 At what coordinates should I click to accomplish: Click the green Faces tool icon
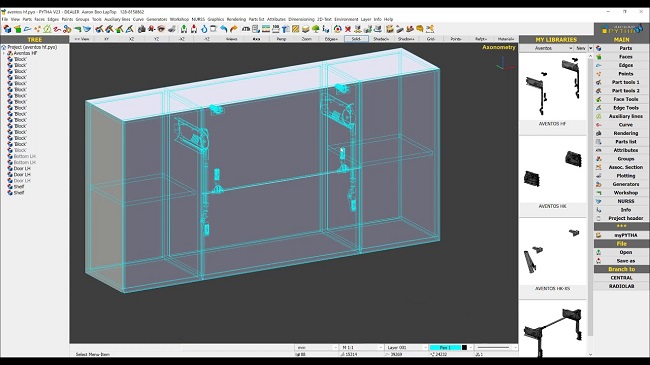pyautogui.click(x=17, y=29)
